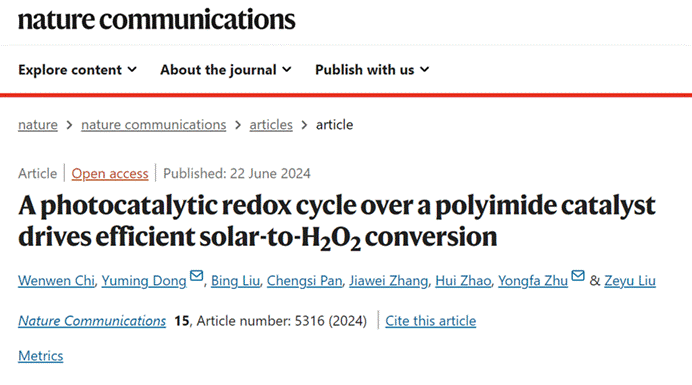Go to the nature breadcrumb link
Image resolution: width=692 pixels, height=385 pixels.
click(38, 125)
